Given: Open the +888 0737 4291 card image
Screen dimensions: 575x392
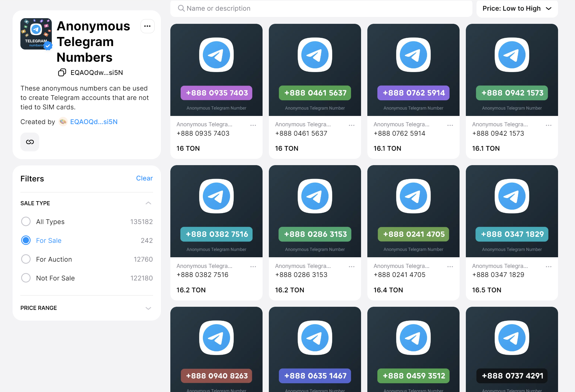Looking at the screenshot, I should tap(512, 349).
